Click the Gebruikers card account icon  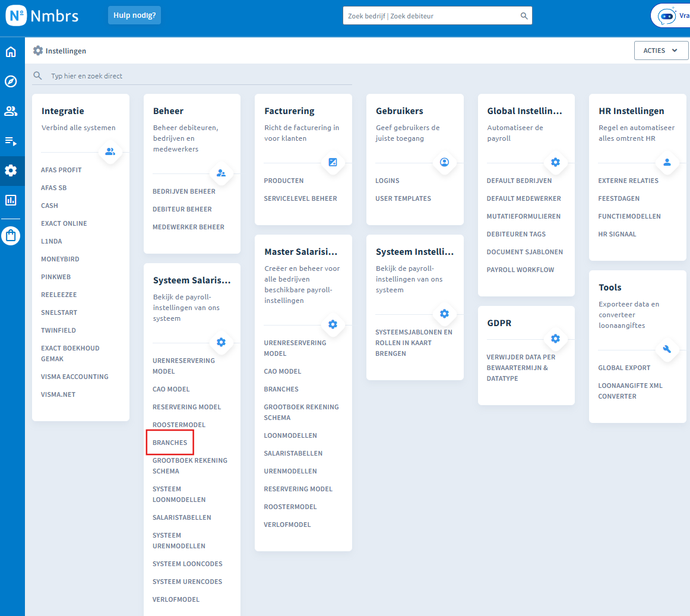click(444, 162)
